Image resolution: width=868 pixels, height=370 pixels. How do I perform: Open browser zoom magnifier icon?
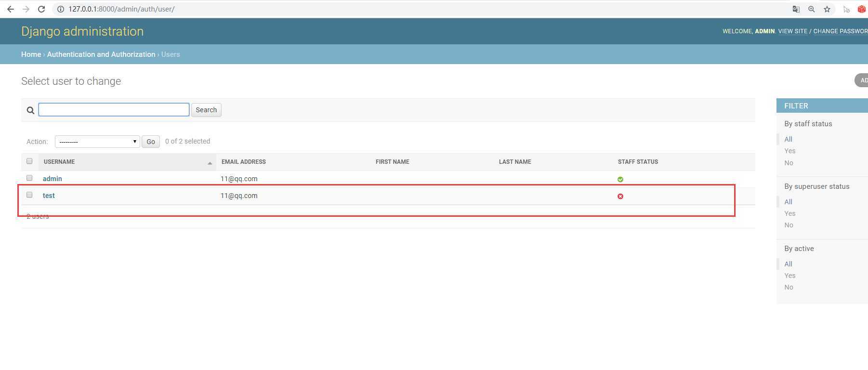tap(812, 9)
